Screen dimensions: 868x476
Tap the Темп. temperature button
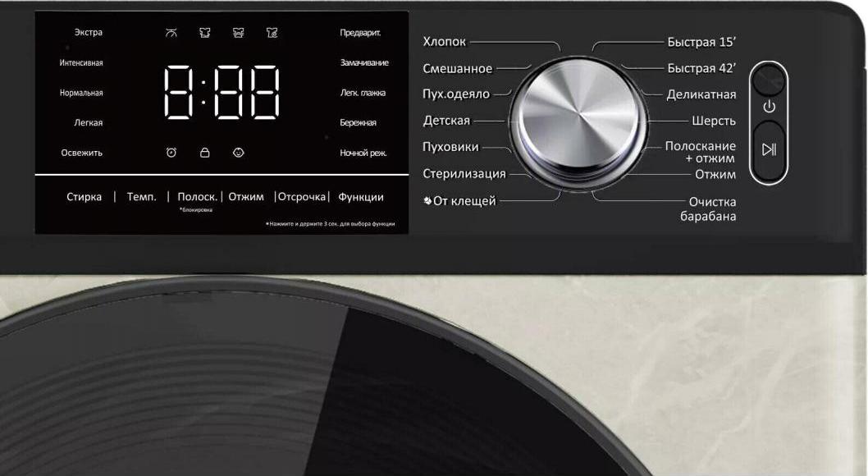pos(142,197)
